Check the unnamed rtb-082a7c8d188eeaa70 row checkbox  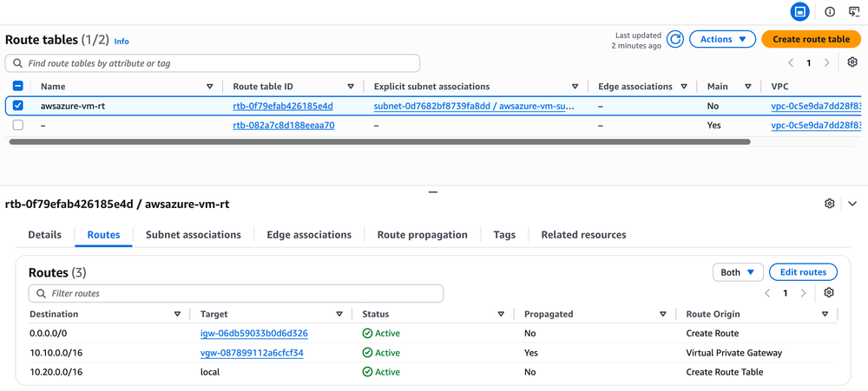(x=17, y=125)
